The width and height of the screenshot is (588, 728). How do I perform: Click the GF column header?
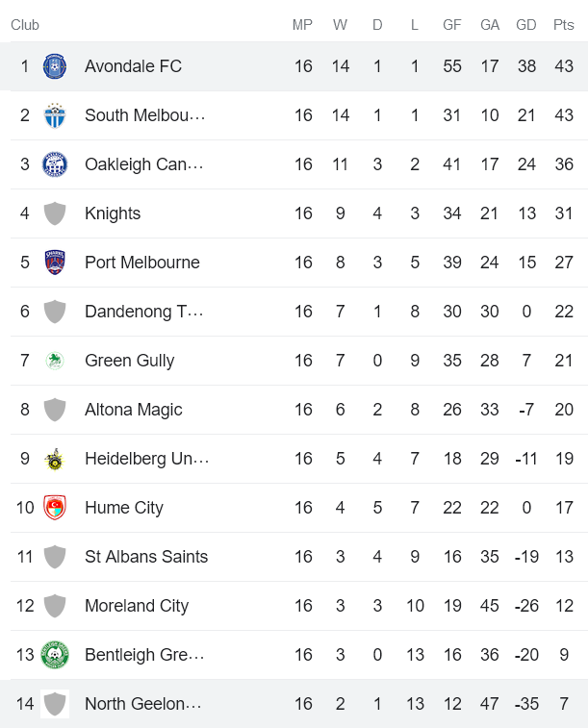tap(452, 25)
